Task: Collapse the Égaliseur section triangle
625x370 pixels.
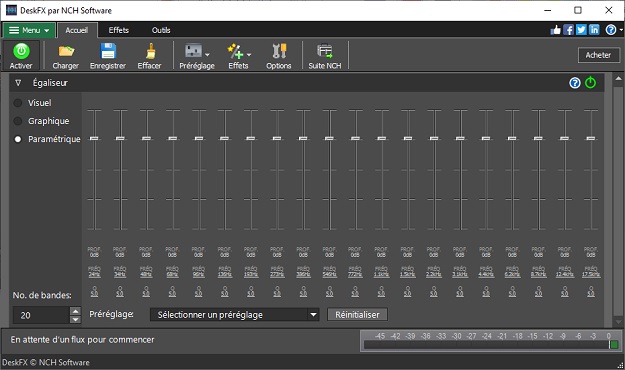Action: tap(18, 83)
